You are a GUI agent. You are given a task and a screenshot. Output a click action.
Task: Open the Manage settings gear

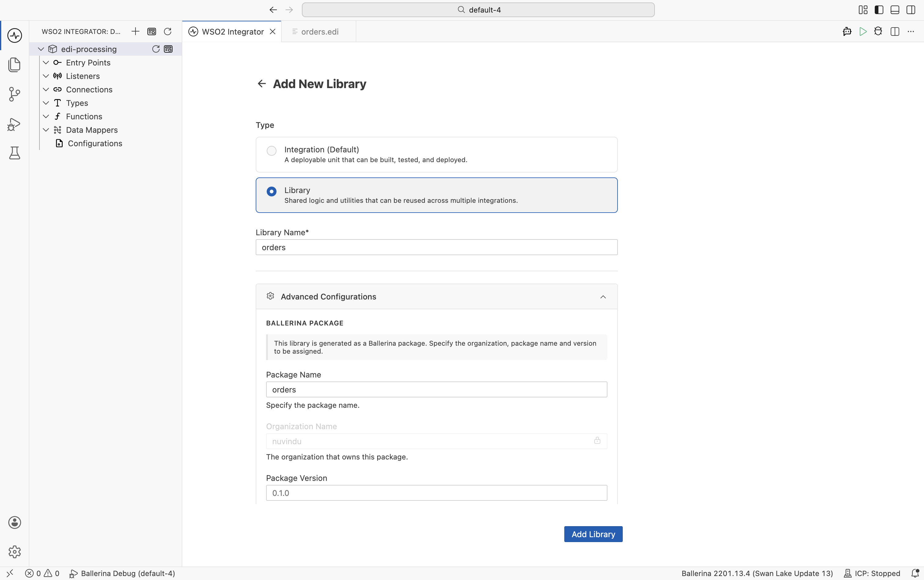(x=15, y=552)
